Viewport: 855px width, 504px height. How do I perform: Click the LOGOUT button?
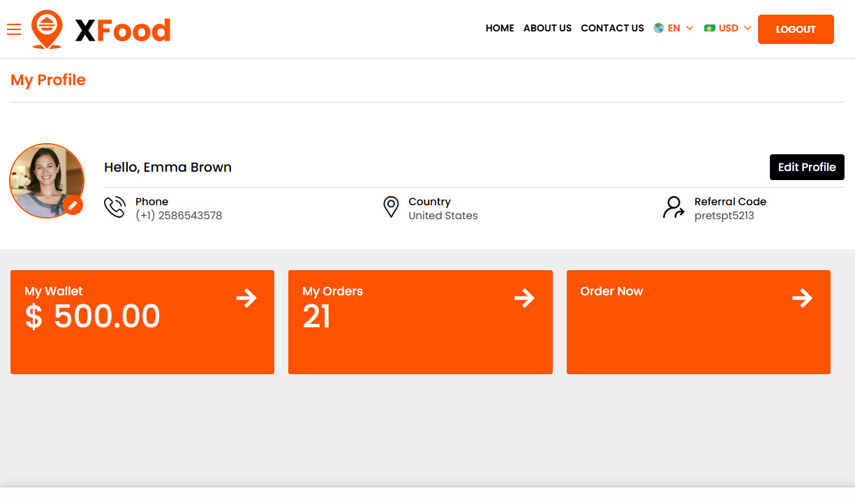pyautogui.click(x=796, y=29)
